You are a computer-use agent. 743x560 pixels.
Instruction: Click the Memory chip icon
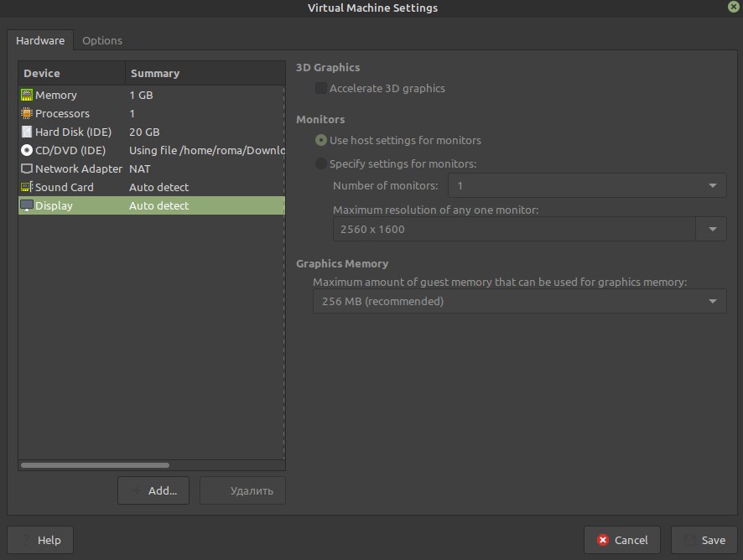tap(27, 95)
